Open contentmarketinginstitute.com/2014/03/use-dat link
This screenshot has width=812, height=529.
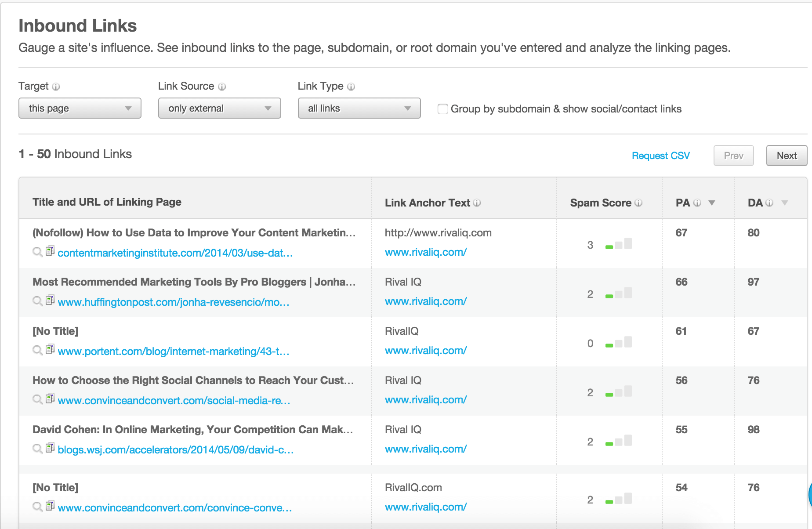[175, 253]
